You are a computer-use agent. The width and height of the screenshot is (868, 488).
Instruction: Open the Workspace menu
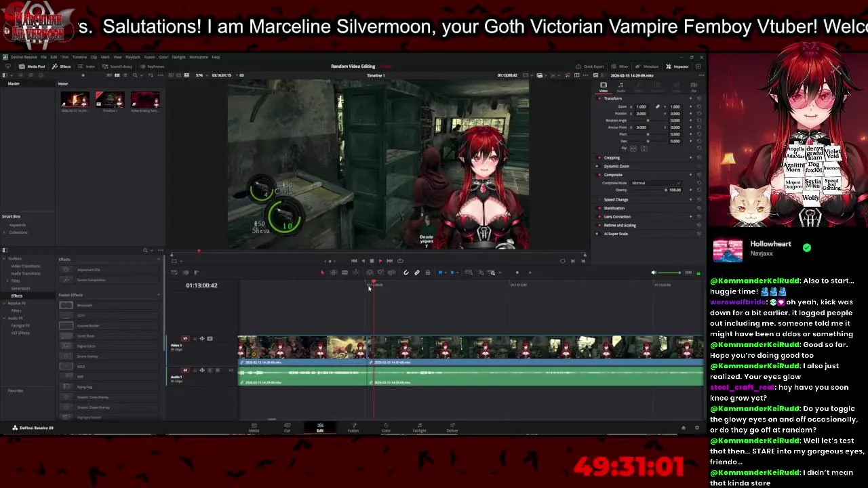199,57
